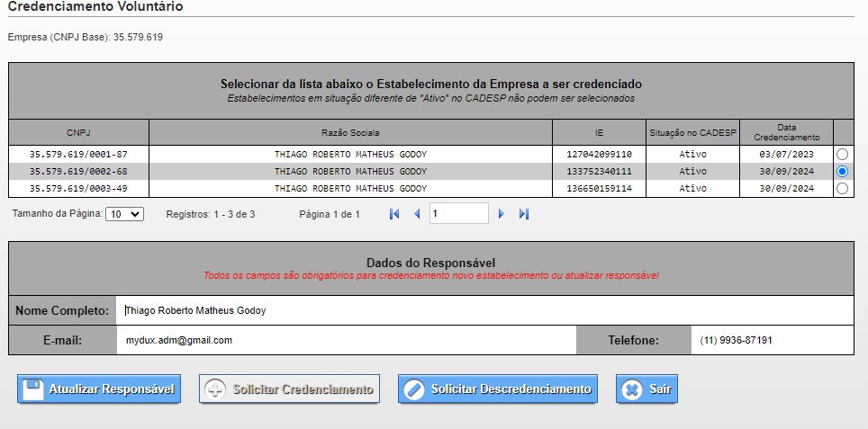Choose establishment 35.579.619/0003-49 radio button
868x429 pixels.
[x=842, y=189]
